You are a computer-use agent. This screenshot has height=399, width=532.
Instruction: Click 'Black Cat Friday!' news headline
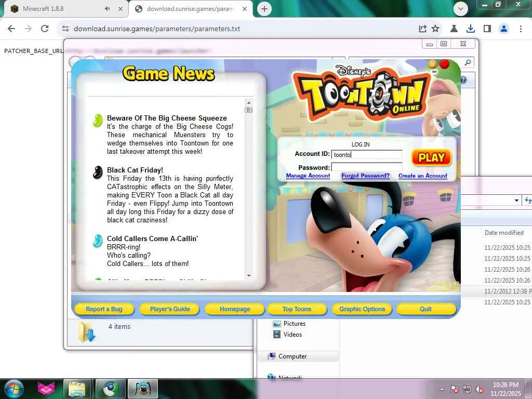[135, 170]
